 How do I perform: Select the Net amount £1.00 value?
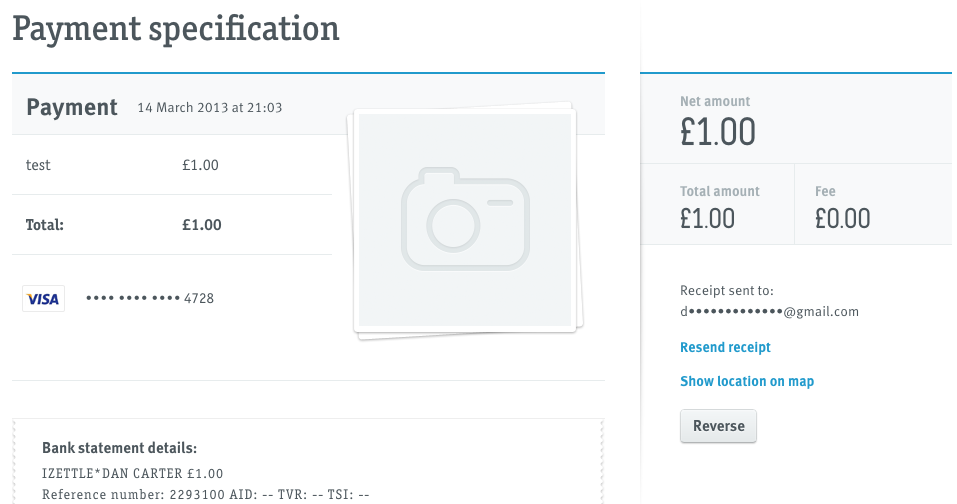coord(718,132)
